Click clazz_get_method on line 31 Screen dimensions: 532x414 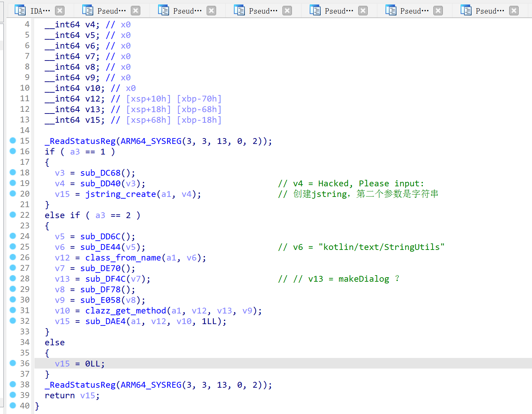pyautogui.click(x=125, y=311)
